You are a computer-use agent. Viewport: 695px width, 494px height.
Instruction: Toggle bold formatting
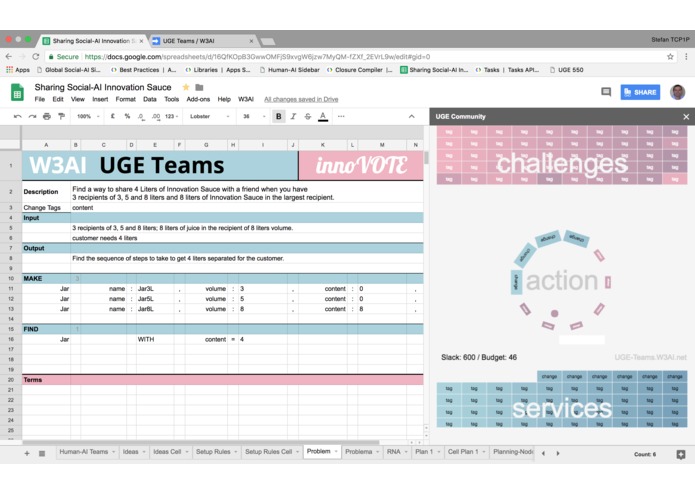click(278, 117)
